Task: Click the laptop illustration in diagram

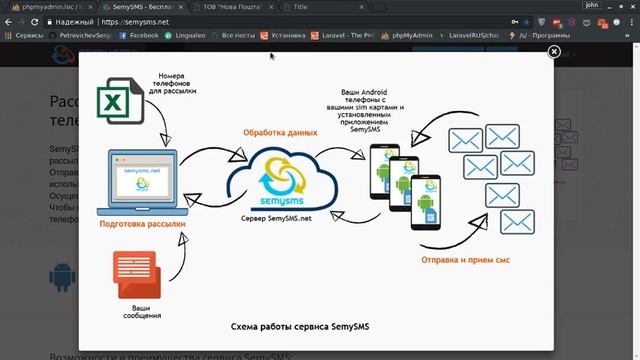Action: (x=142, y=182)
